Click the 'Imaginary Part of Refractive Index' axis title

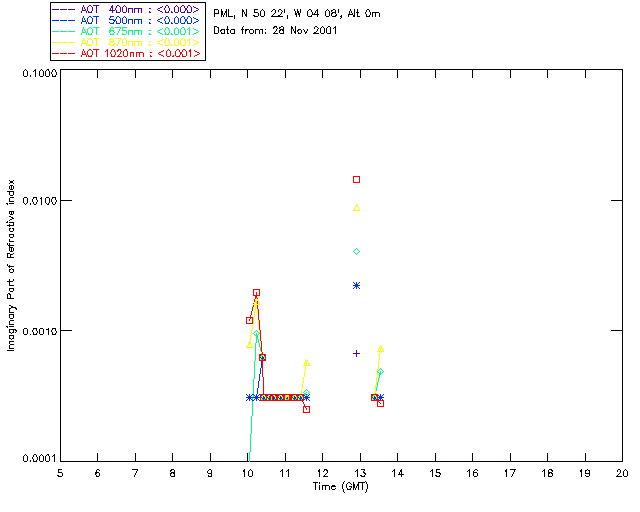point(11,265)
